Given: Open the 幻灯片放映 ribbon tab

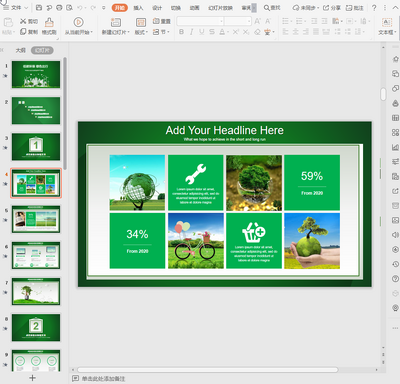Looking at the screenshot, I should (220, 8).
